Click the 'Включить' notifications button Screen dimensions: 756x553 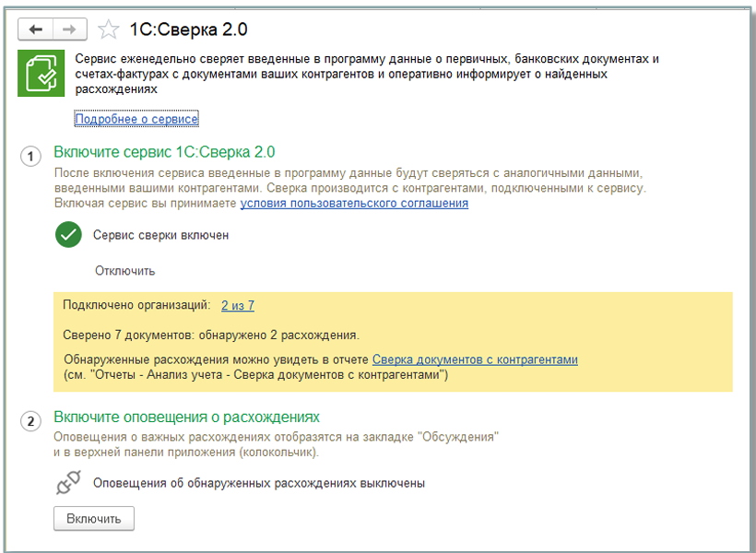(94, 519)
